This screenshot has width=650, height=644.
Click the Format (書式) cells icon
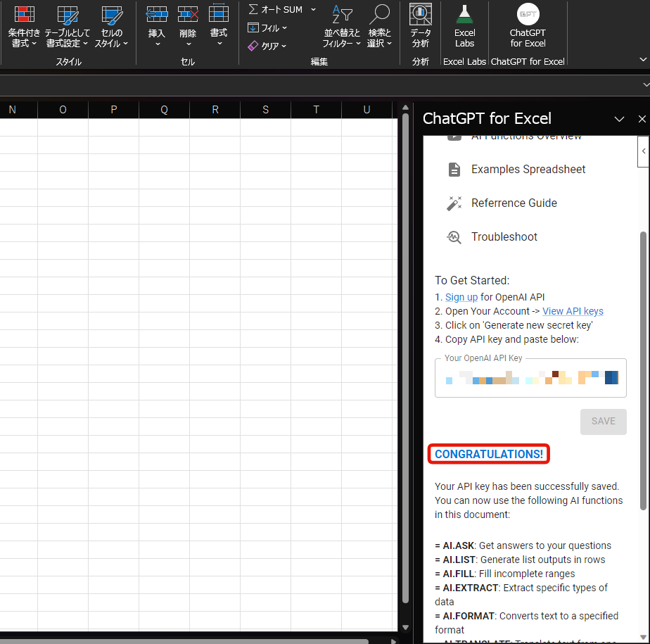click(219, 13)
